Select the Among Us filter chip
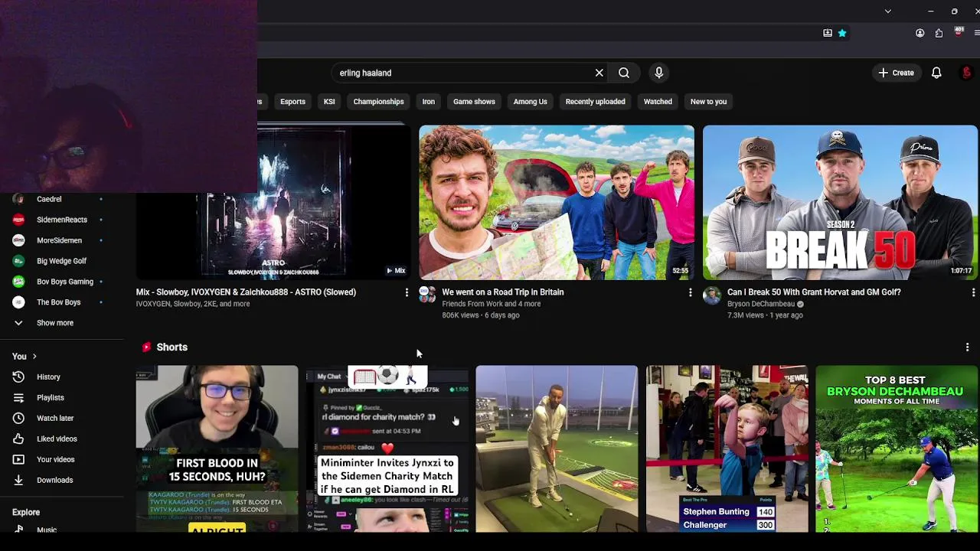Image resolution: width=980 pixels, height=551 pixels. pos(531,101)
